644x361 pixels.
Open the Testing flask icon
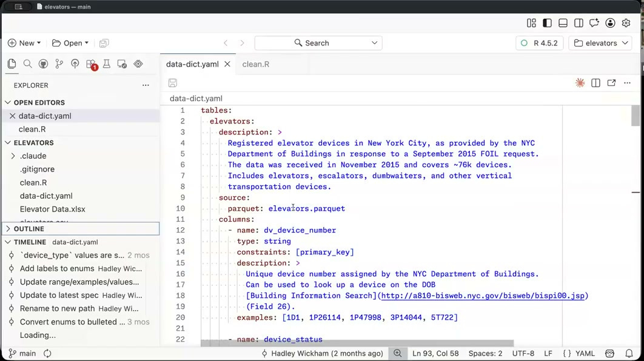(x=106, y=64)
